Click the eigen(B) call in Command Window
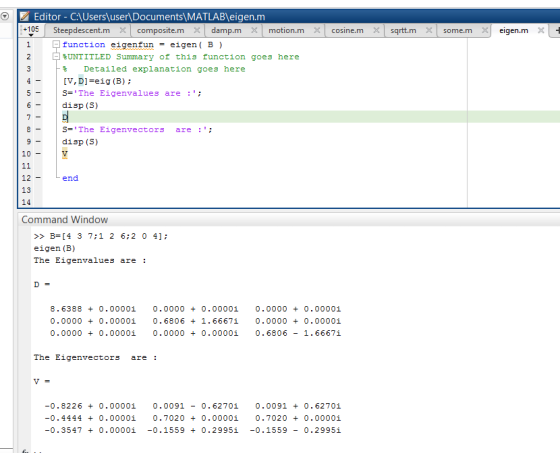Viewport: 560px width, 453px height. (x=54, y=248)
